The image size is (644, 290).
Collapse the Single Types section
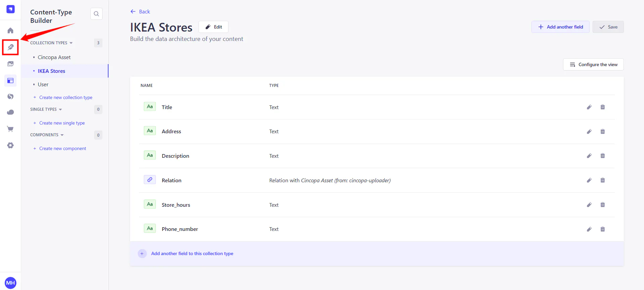pos(46,109)
